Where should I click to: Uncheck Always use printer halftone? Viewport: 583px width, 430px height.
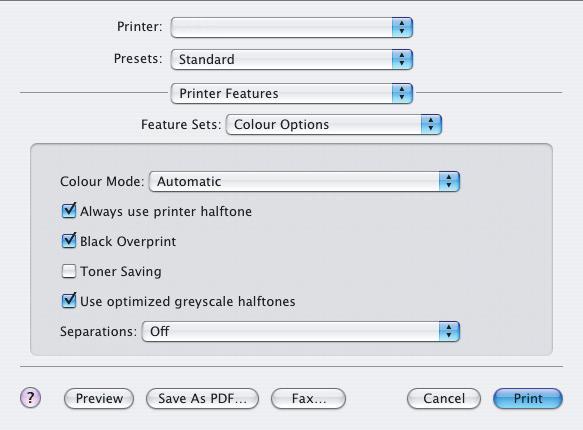coord(69,211)
